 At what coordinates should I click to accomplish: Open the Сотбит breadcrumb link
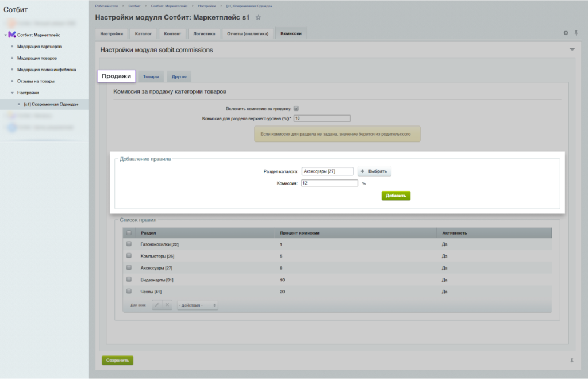pyautogui.click(x=134, y=6)
